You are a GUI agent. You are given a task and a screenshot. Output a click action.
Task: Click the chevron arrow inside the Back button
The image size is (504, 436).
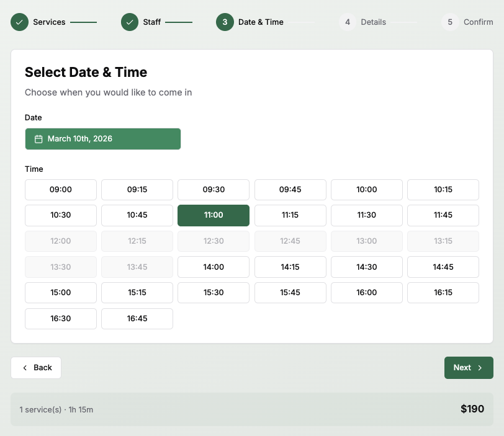coord(24,367)
